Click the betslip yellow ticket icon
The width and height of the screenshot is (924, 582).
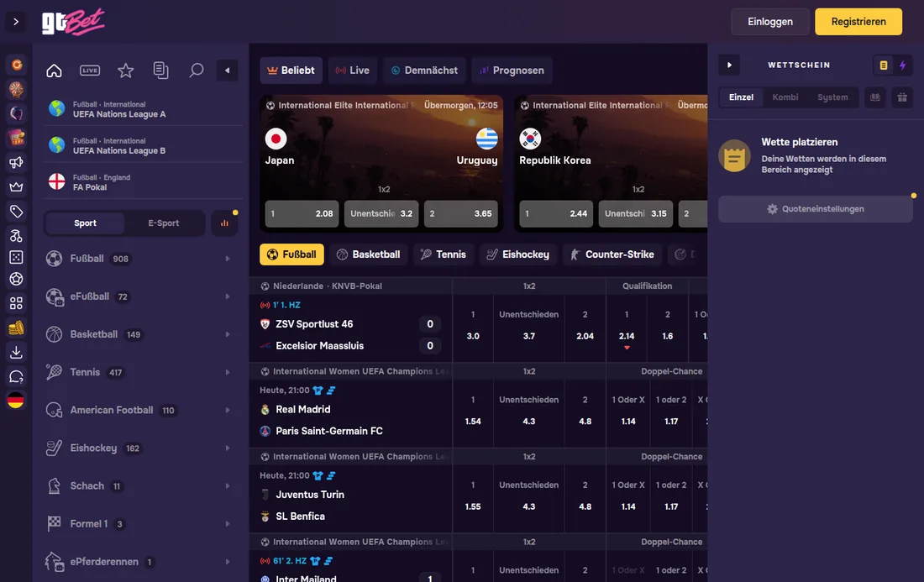coord(884,66)
